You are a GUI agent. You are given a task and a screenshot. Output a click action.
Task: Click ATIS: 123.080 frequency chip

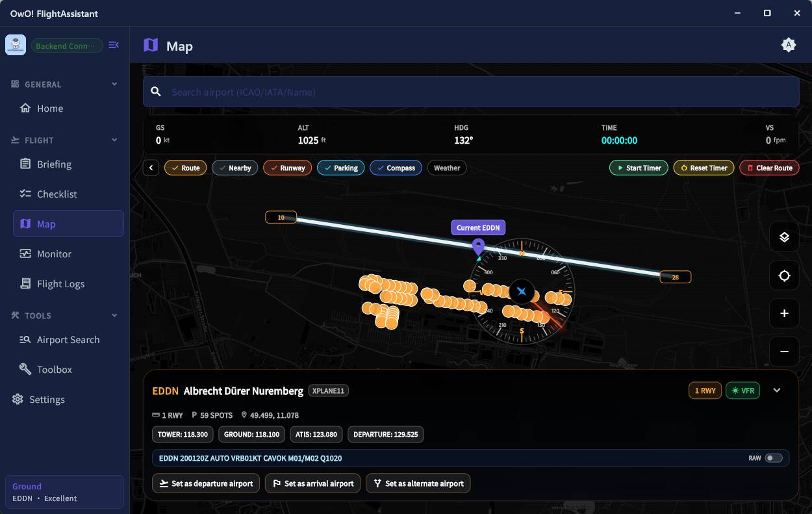point(316,434)
